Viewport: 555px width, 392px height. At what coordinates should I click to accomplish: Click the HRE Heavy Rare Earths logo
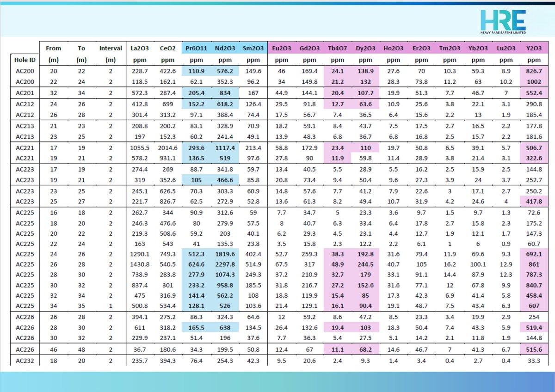(504, 21)
